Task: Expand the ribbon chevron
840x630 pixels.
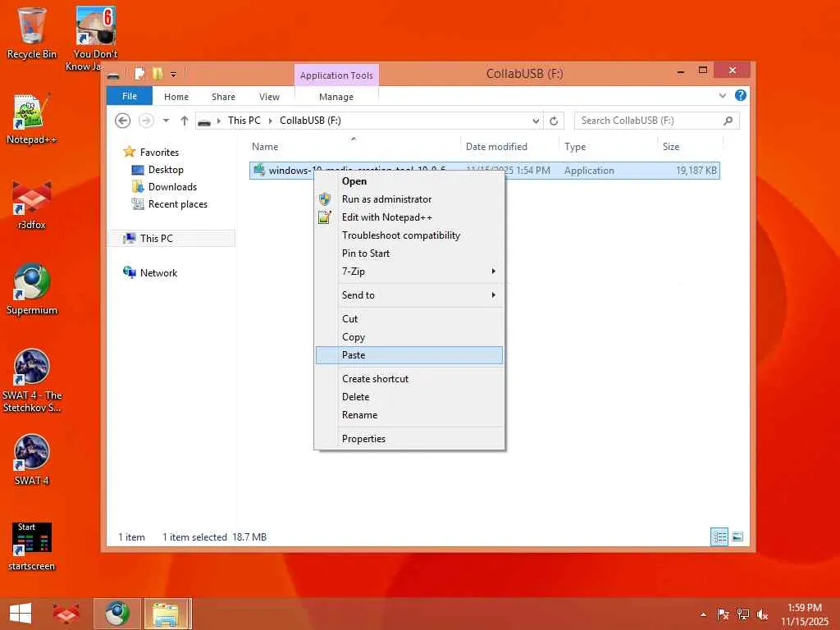Action: tap(722, 95)
